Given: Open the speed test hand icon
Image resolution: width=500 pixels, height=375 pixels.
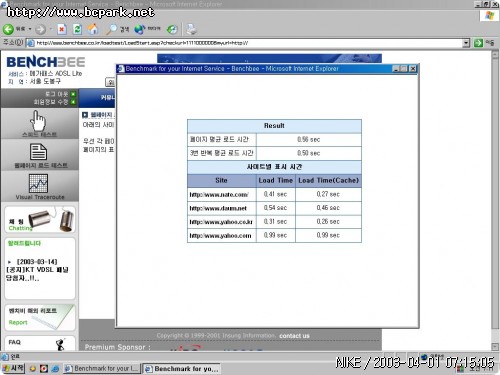Looking at the screenshot, I should pyautogui.click(x=39, y=121).
